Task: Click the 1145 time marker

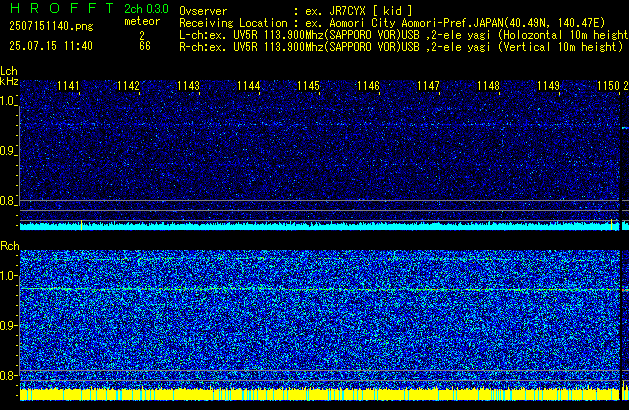Action: (308, 86)
